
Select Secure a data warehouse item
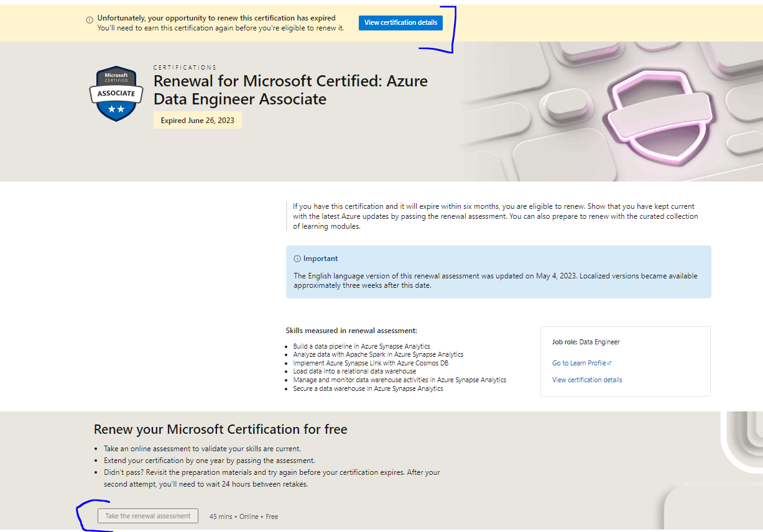click(368, 388)
